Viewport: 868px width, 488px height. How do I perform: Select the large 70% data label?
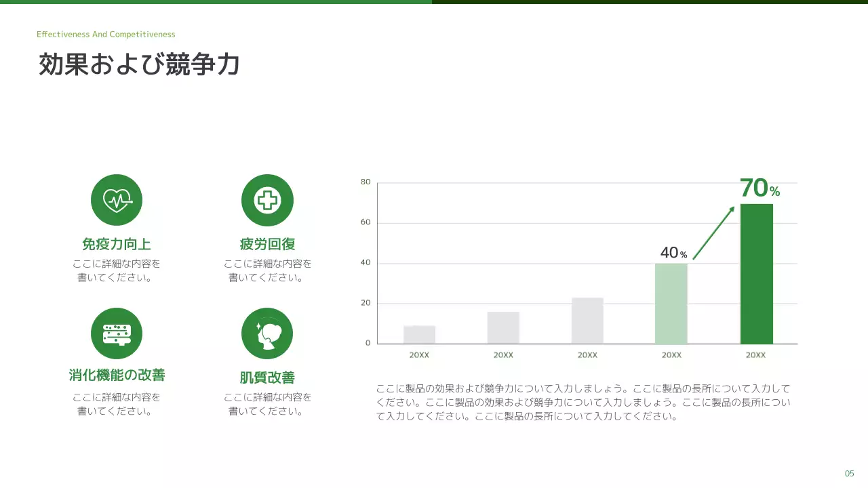[759, 188]
